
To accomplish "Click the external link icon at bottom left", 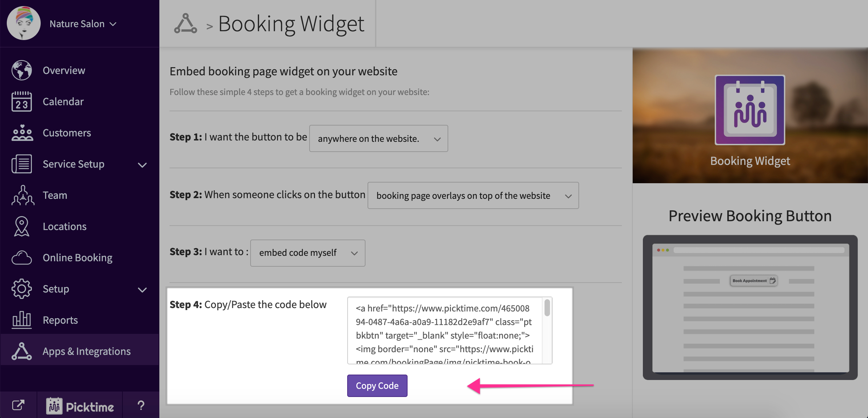I will point(18,405).
